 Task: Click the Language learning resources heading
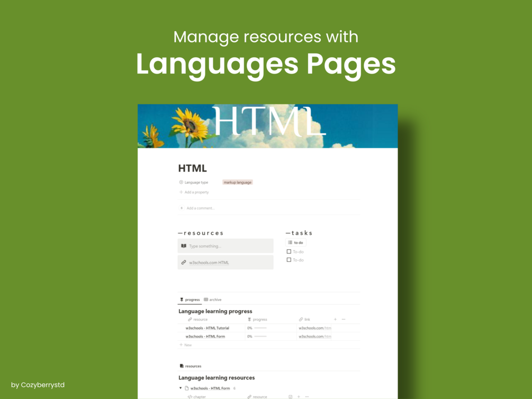point(217,378)
